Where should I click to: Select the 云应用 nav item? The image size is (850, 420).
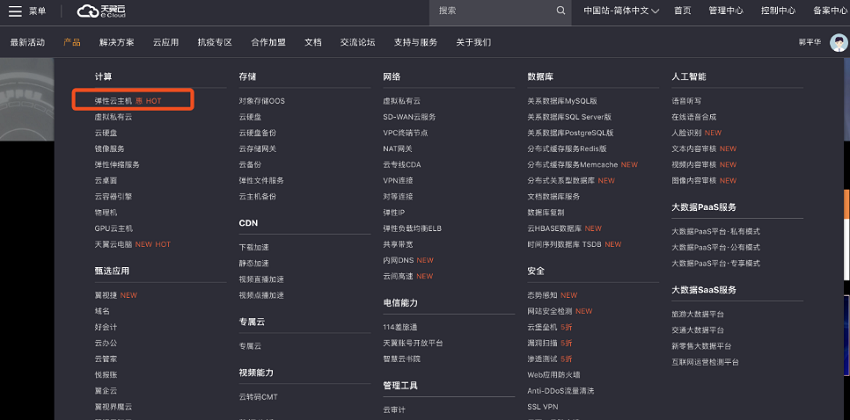coord(166,42)
